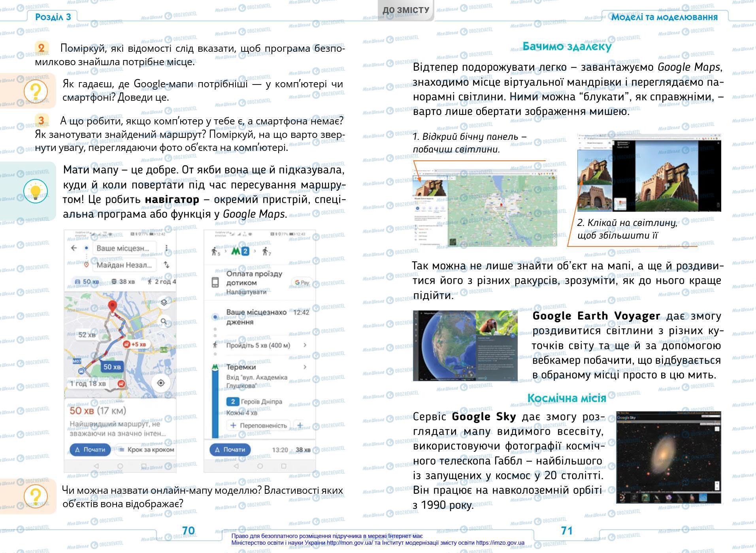Tap G Pay button
The image size is (756, 553).
coord(302,282)
